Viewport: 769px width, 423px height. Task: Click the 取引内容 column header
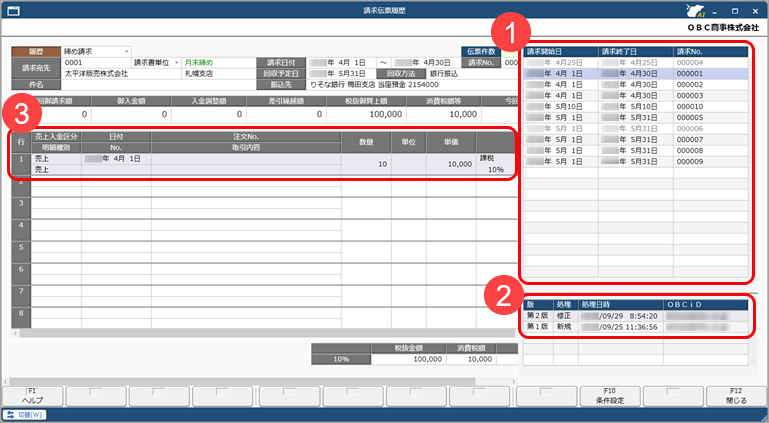(x=246, y=148)
